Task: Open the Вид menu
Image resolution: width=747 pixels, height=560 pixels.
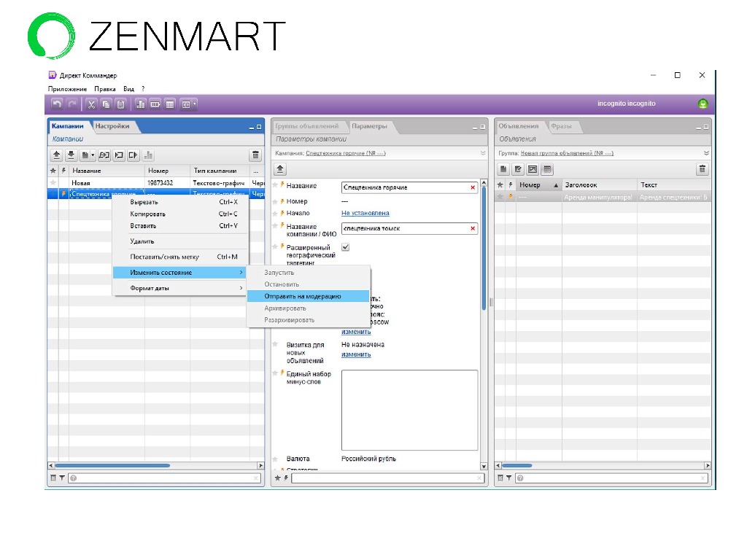Action: click(128, 89)
